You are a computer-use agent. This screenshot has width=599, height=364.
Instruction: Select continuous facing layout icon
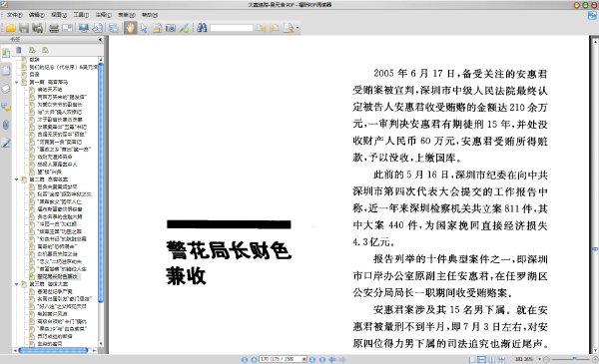tap(501, 359)
